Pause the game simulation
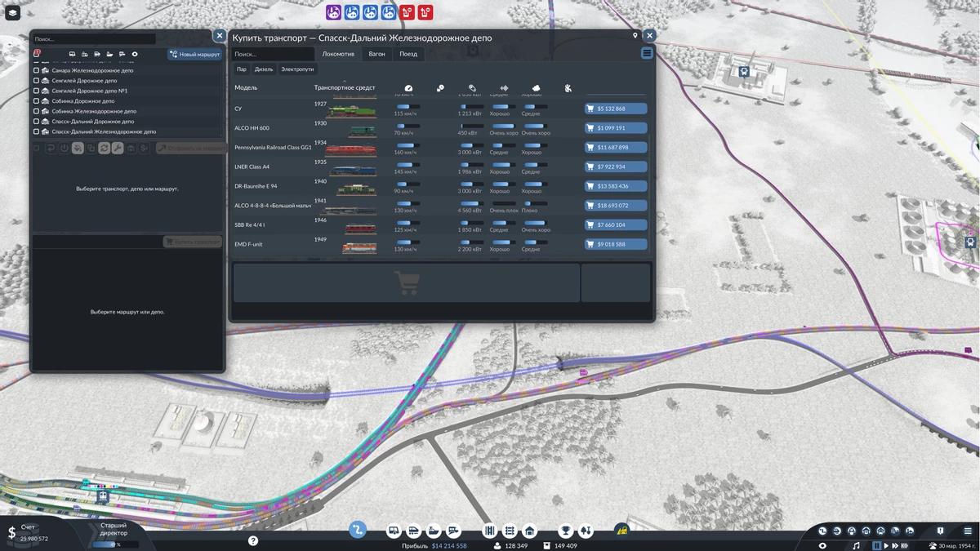 coord(877,545)
